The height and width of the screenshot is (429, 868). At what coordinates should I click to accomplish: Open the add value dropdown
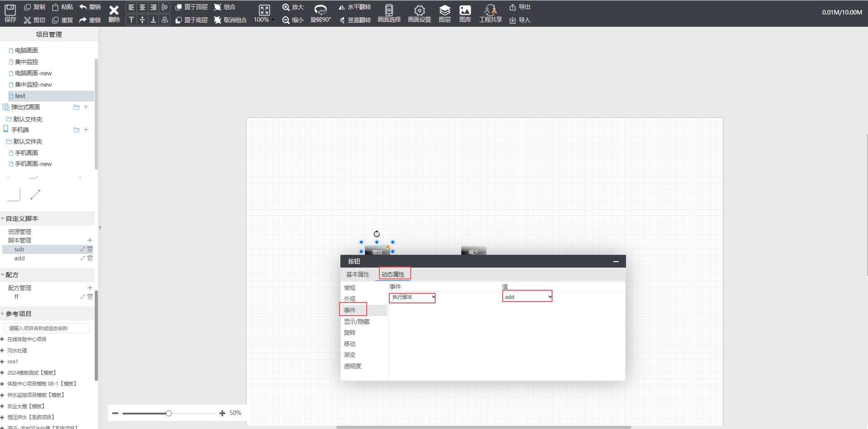click(527, 297)
